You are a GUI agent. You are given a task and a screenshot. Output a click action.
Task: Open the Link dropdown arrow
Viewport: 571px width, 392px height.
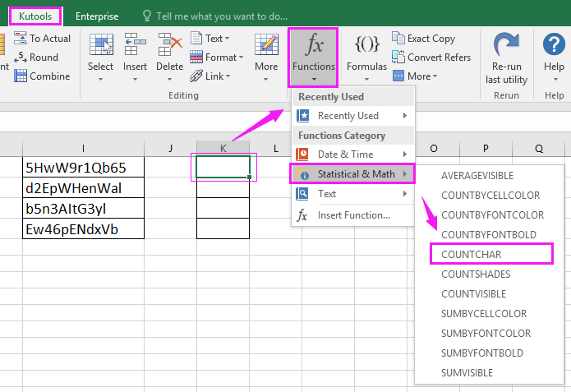(x=228, y=76)
